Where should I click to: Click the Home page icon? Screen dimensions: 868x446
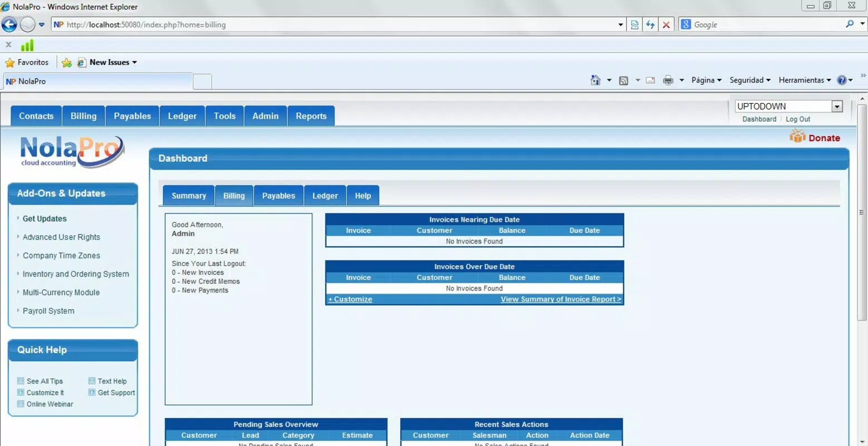tap(595, 80)
